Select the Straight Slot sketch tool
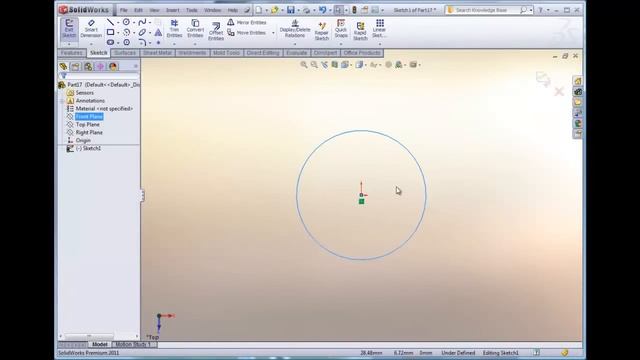Viewport: 640px width, 360px height. 110,42
